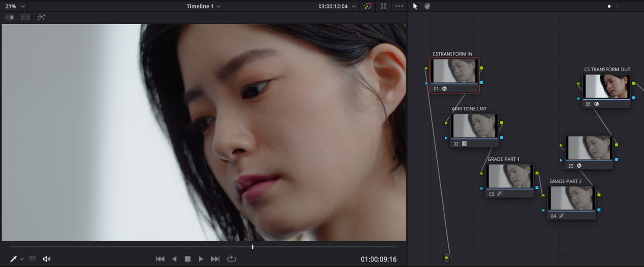Click the OFX icon on node 05
This screenshot has height=267, width=644.
(579, 166)
